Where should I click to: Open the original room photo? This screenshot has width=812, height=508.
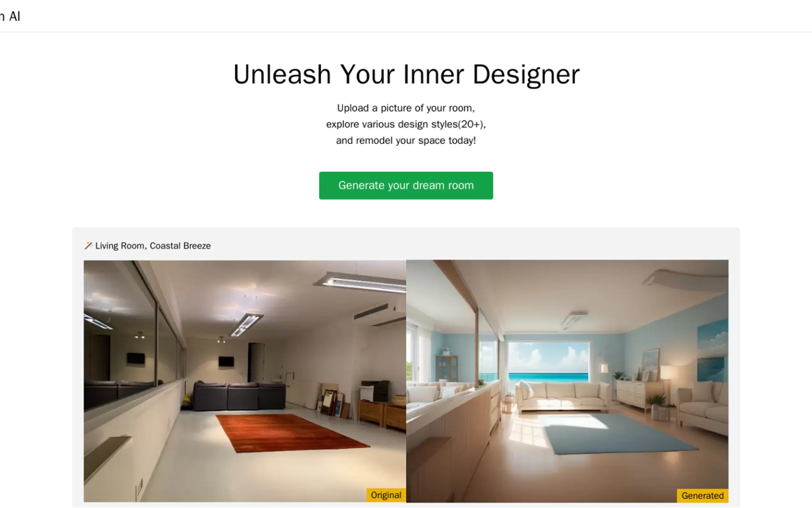pyautogui.click(x=245, y=381)
